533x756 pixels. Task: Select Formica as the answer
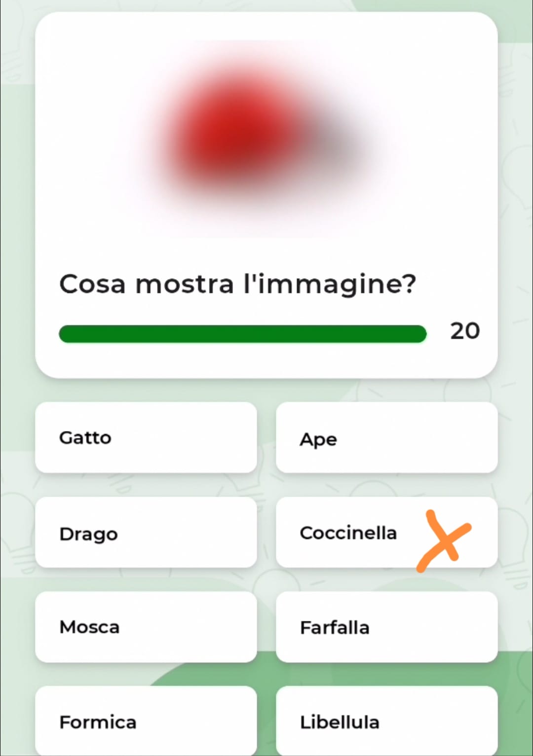(146, 722)
